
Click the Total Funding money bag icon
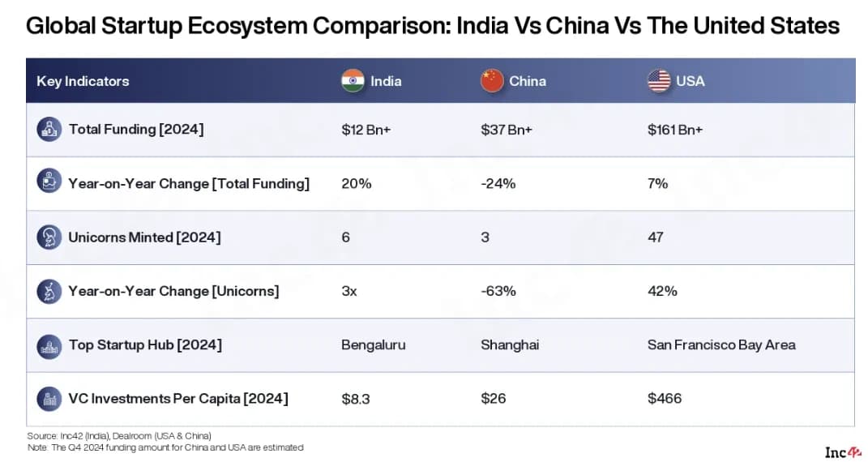[49, 130]
